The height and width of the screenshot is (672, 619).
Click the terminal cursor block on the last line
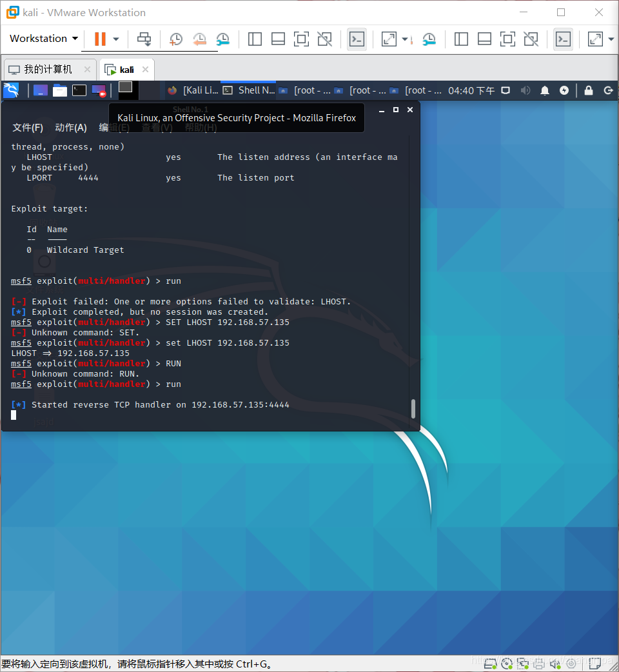pyautogui.click(x=14, y=415)
